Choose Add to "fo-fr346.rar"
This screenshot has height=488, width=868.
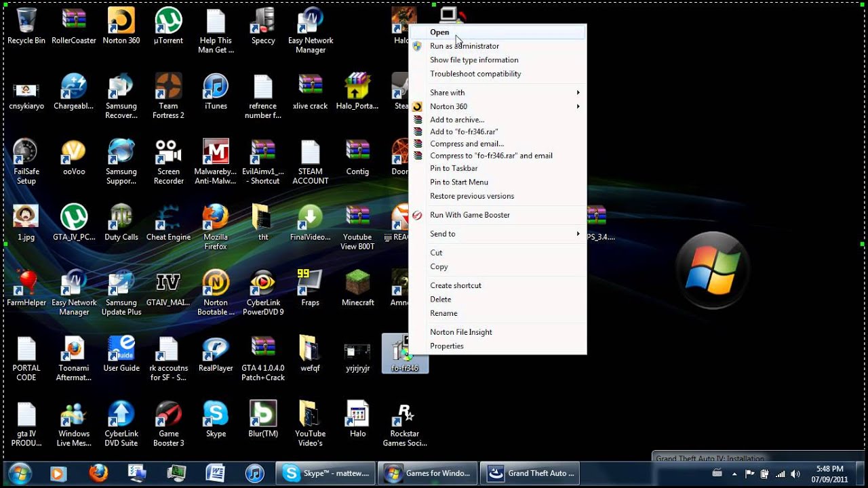[x=498, y=131]
